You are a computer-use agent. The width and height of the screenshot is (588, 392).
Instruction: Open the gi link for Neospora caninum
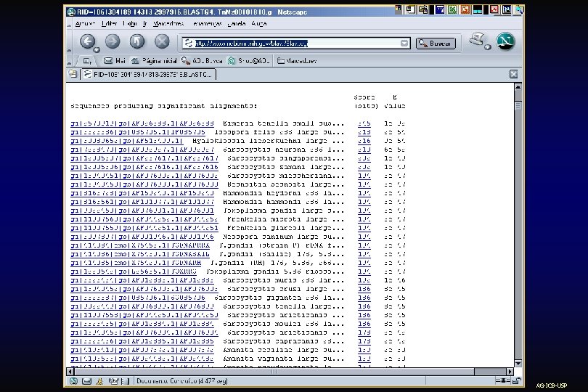pyautogui.click(x=142, y=237)
